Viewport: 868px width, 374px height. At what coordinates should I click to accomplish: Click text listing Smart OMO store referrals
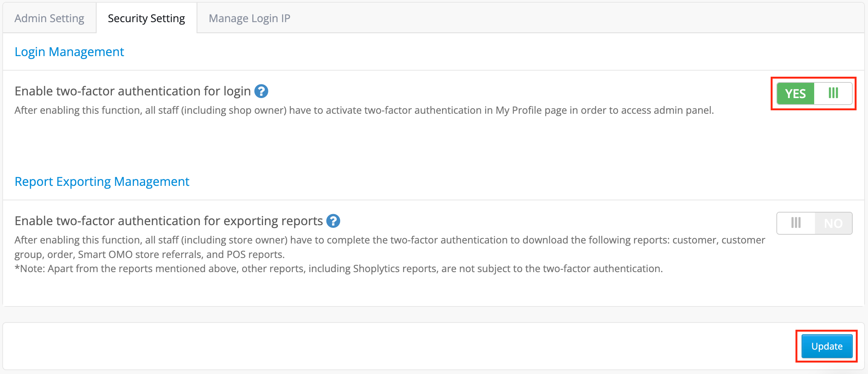pos(390,247)
